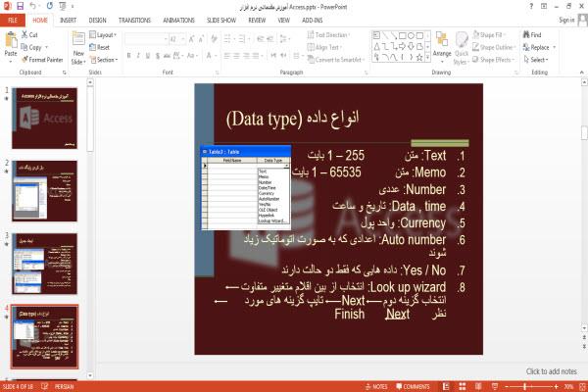Image resolution: width=588 pixels, height=392 pixels.
Task: Switch to the ANIMATIONS tab
Action: pyautogui.click(x=179, y=21)
